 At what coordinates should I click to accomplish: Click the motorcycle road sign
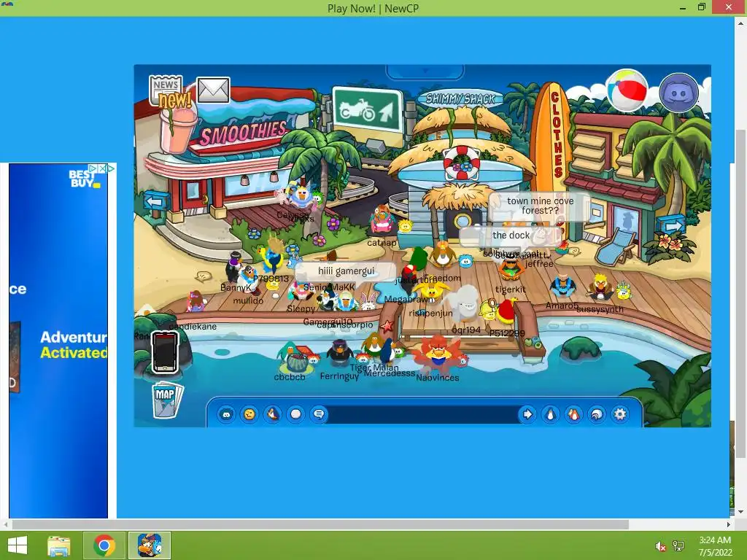pos(368,110)
